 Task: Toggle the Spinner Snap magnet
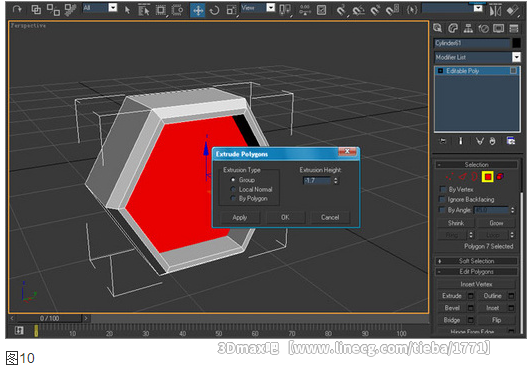(x=393, y=10)
